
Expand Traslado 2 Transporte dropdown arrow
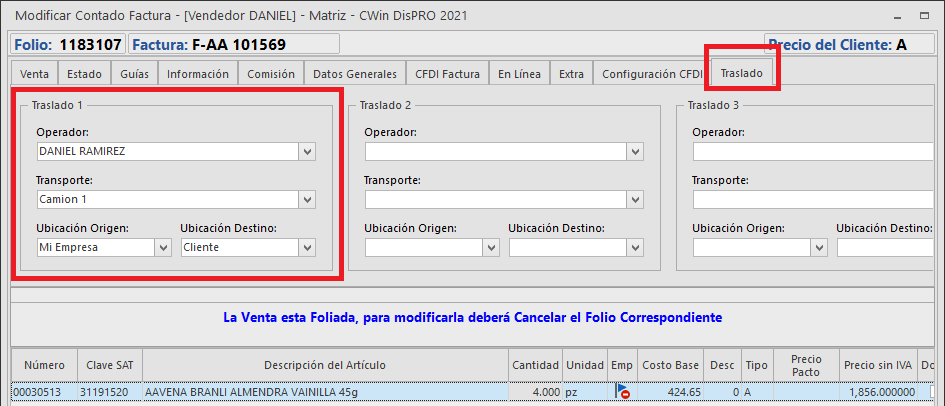point(635,199)
